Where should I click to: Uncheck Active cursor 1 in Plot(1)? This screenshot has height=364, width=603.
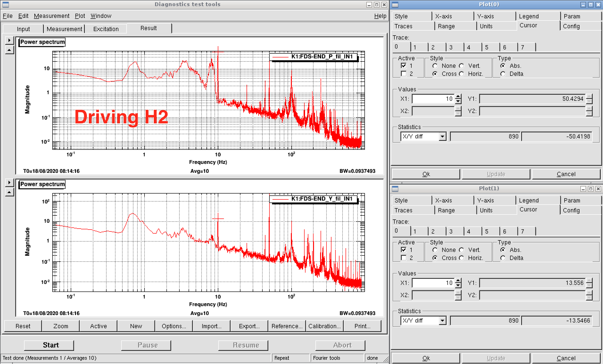404,250
